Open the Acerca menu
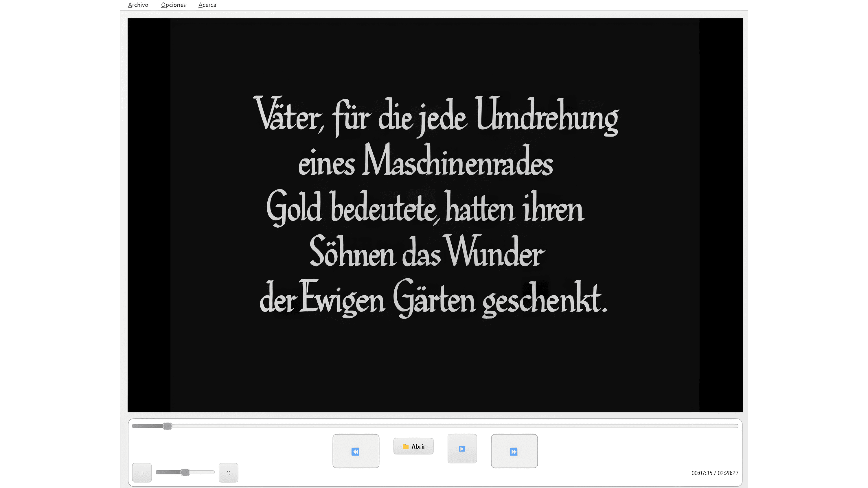Screen dimensions: 868x488 point(207,5)
